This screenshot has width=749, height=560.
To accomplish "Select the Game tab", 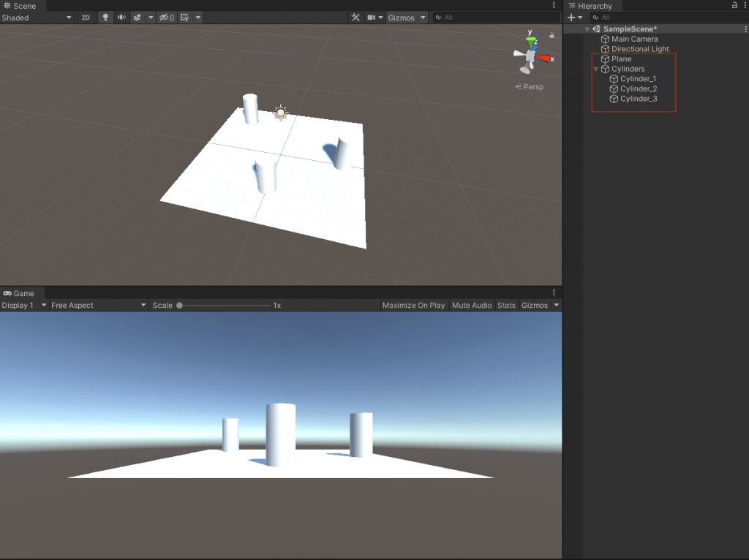I will point(19,293).
